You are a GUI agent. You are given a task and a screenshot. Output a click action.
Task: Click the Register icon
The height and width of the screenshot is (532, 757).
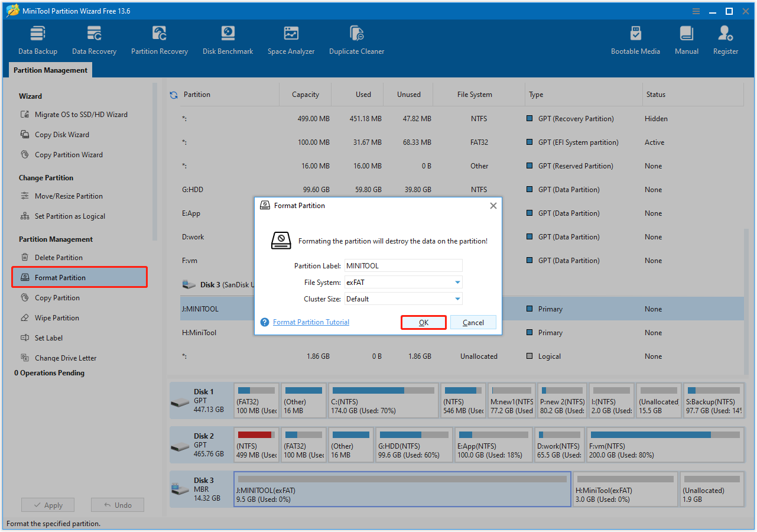click(x=725, y=39)
